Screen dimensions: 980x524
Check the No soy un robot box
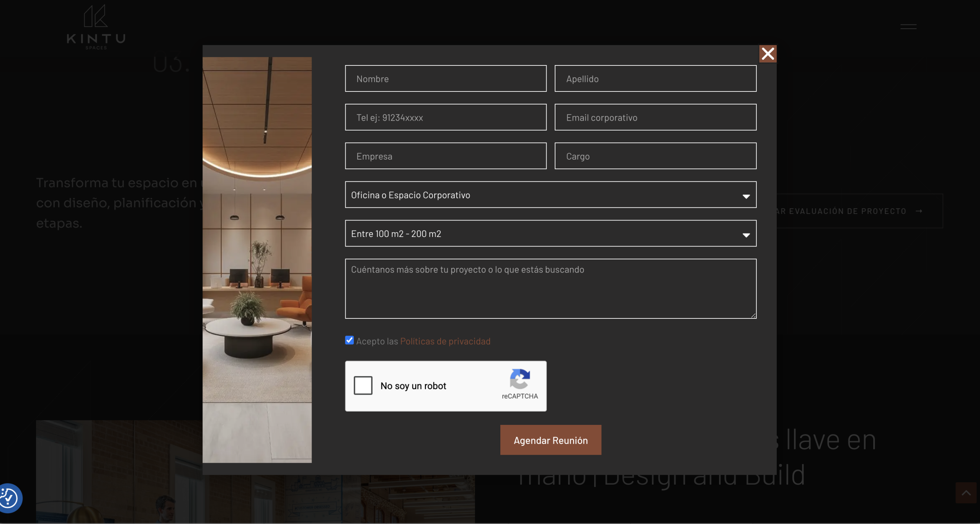(363, 385)
